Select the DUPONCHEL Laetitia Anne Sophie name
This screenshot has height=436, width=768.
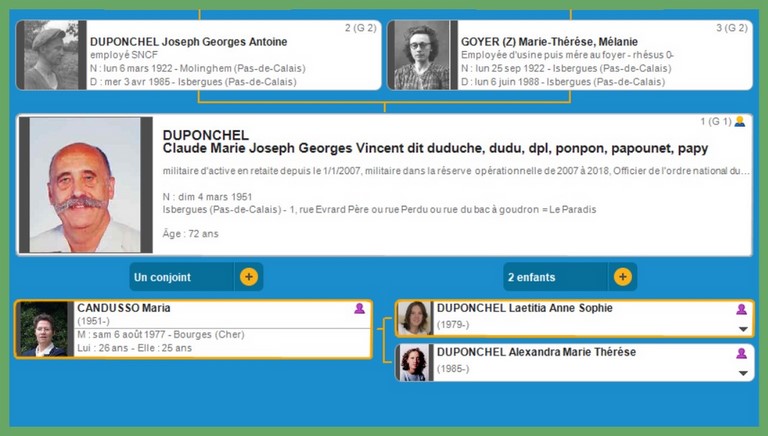[525, 308]
